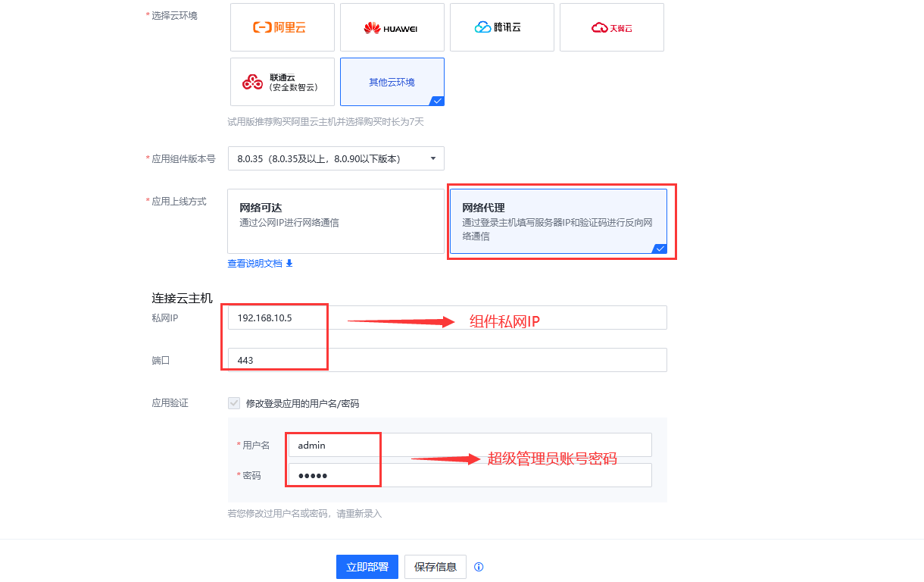
Task: Click the 用户名 field containing admin
Action: (470, 445)
